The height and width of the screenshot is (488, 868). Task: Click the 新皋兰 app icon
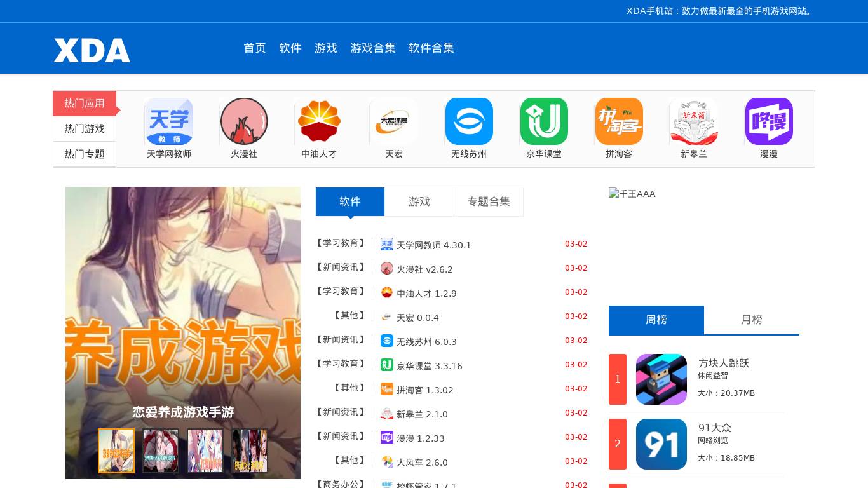click(x=694, y=121)
